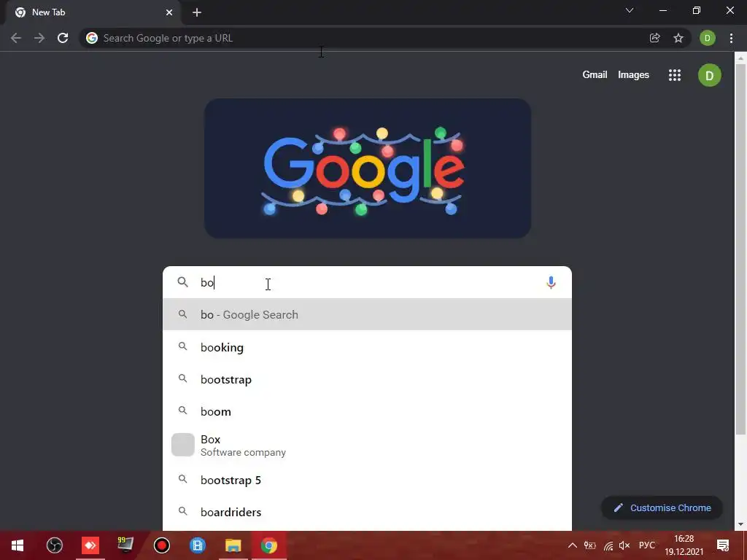Click the Chrome taskbar icon
The width and height of the screenshot is (747, 560).
(x=268, y=545)
